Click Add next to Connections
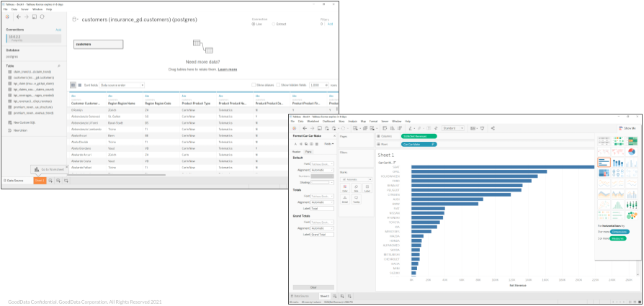Screen dimensions: 644x306 [x=58, y=30]
